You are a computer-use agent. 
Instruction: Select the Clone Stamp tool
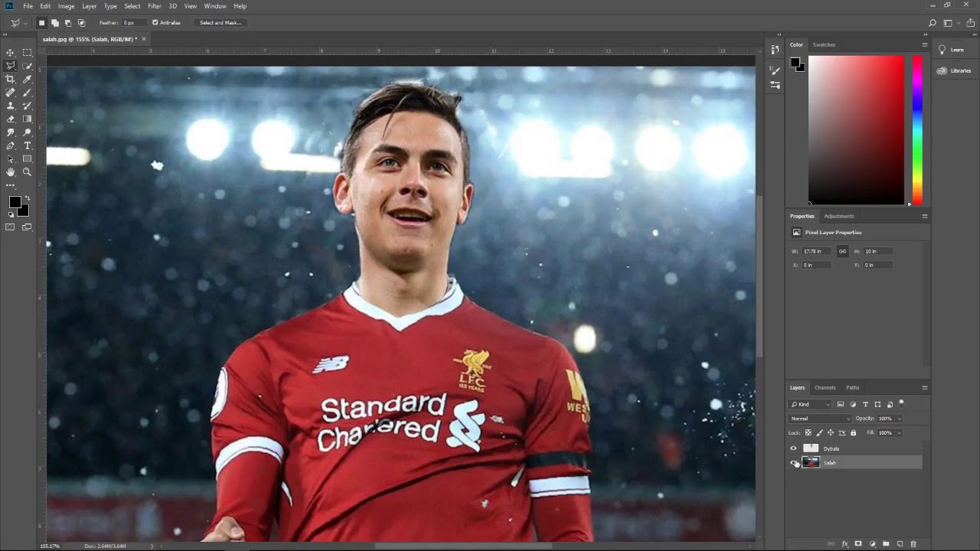[x=11, y=106]
